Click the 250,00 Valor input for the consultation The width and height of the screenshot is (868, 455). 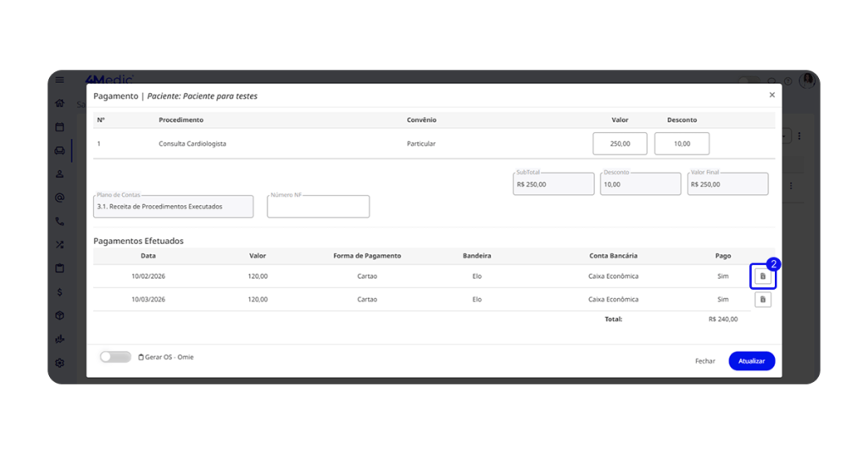click(x=620, y=144)
